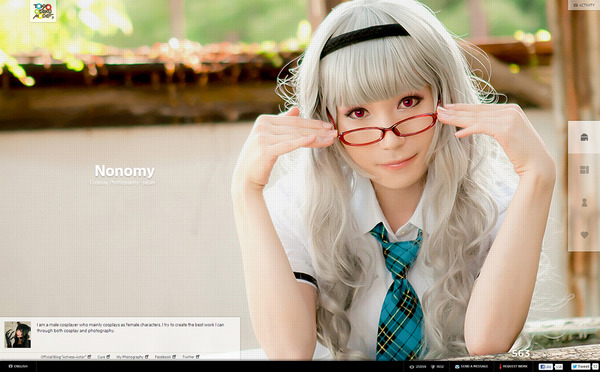Select the home icon in right sidebar
The width and height of the screenshot is (600, 372).
coord(584,137)
